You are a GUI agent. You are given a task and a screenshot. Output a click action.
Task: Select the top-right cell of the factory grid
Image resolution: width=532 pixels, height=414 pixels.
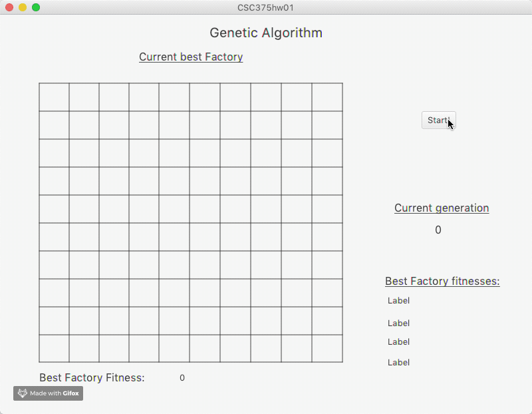327,97
